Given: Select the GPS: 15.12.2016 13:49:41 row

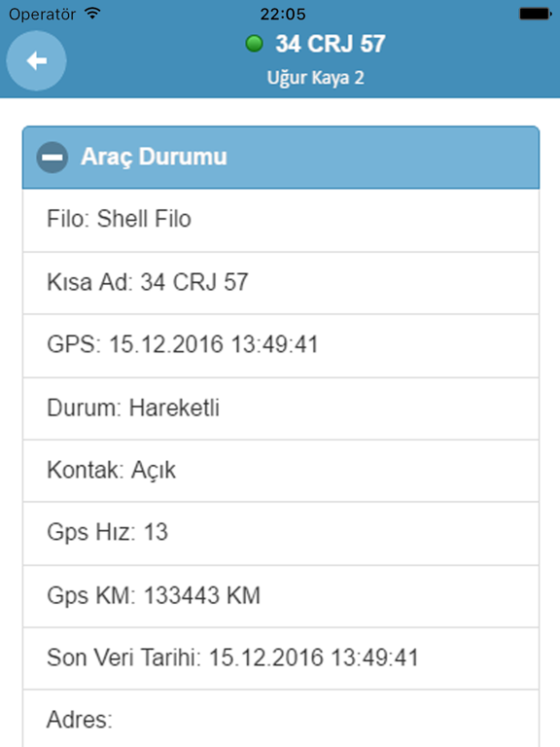Looking at the screenshot, I should [281, 346].
